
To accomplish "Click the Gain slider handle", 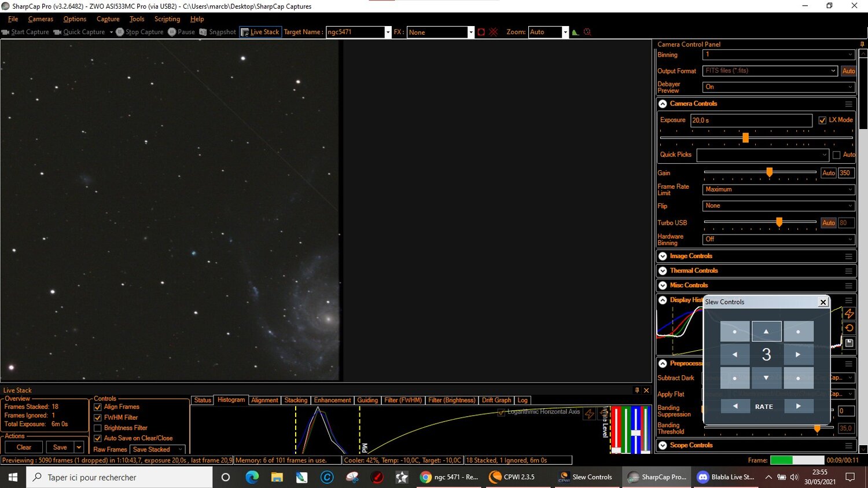I will [769, 172].
